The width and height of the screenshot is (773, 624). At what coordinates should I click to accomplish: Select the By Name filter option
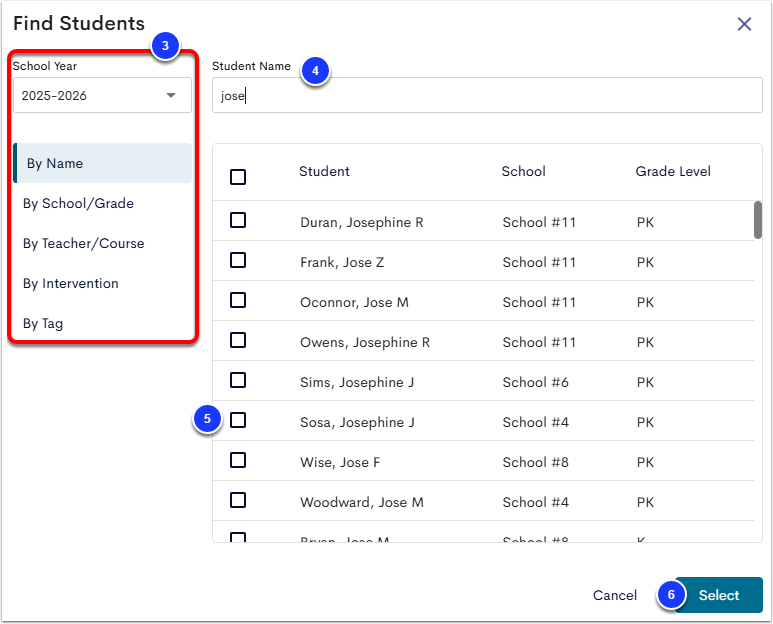pyautogui.click(x=102, y=163)
